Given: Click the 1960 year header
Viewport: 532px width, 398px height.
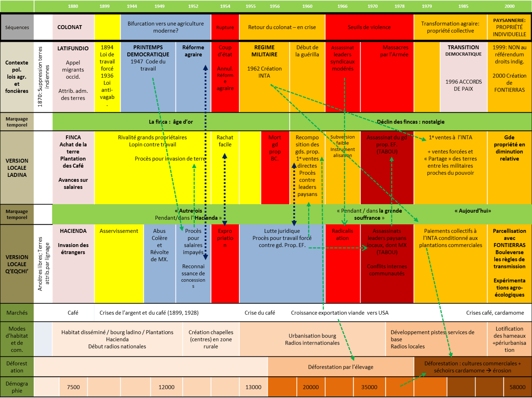Looking at the screenshot, I should [307, 6].
